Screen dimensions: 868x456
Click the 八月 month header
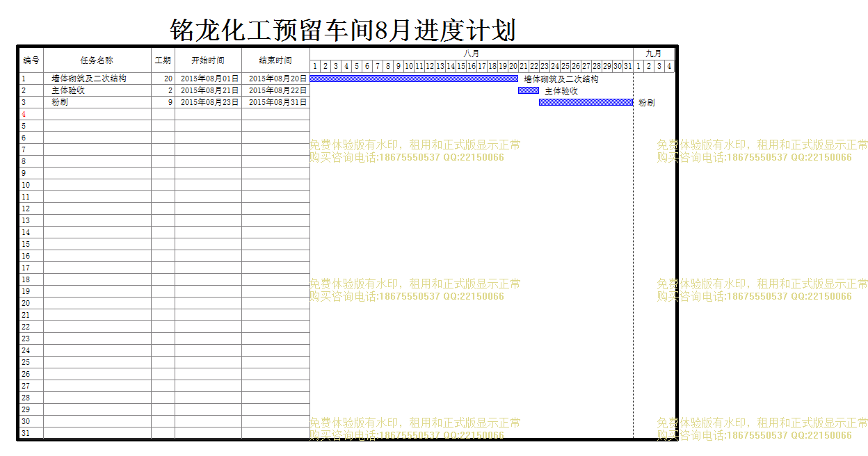[472, 54]
